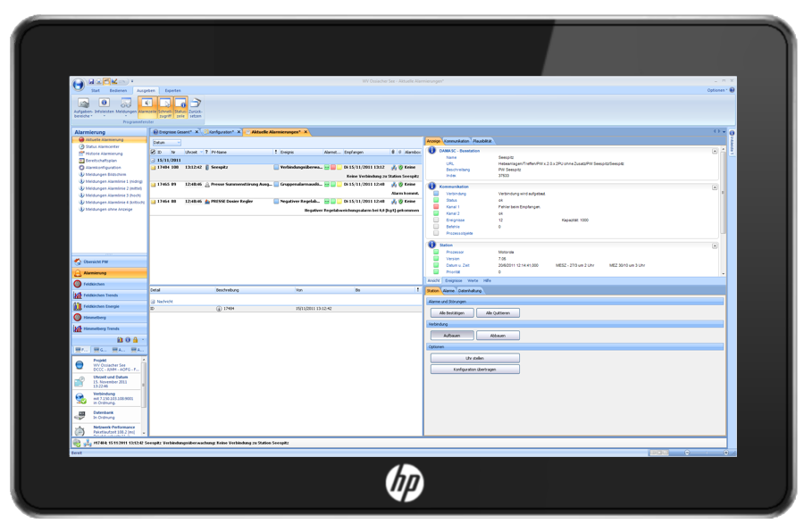Click the red Kanal 1 status indicator
Screen dimensions: 804x532
click(x=437, y=206)
